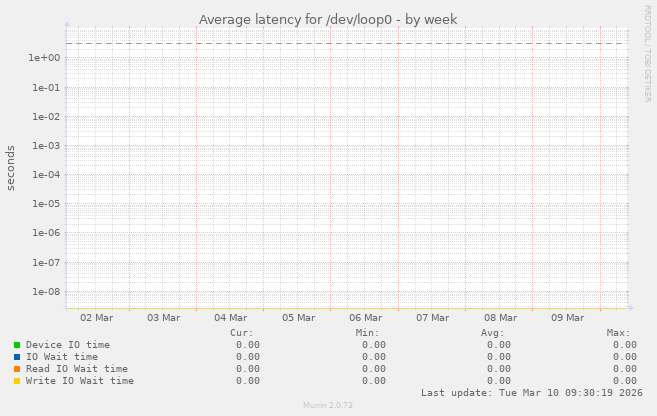Viewport: 657px width, 416px height.
Task: Click the '07 Mar' x-axis label
Action: click(x=433, y=318)
